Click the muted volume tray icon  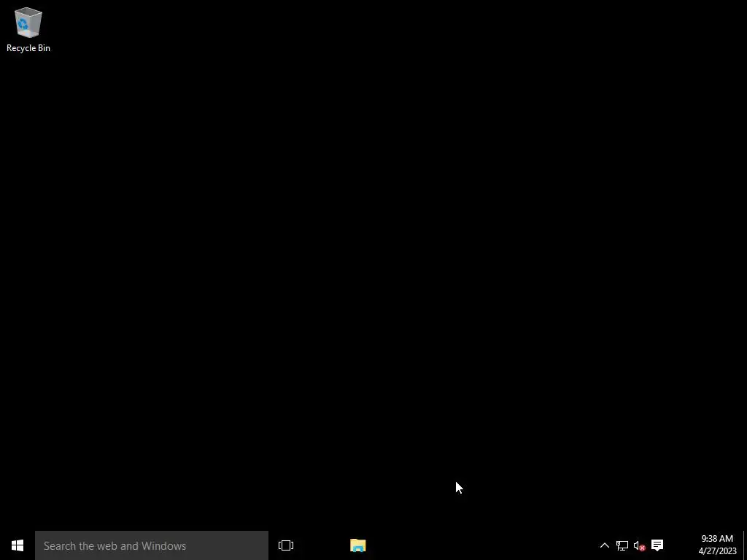point(639,545)
